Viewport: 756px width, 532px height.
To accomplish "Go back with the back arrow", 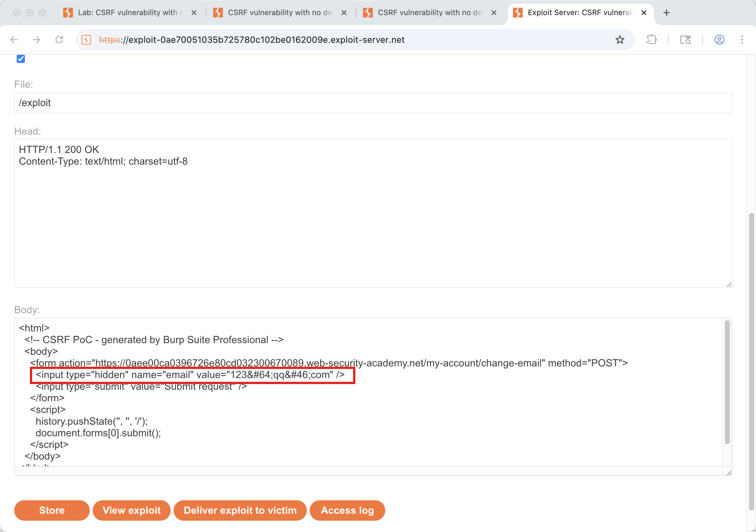I will [14, 40].
